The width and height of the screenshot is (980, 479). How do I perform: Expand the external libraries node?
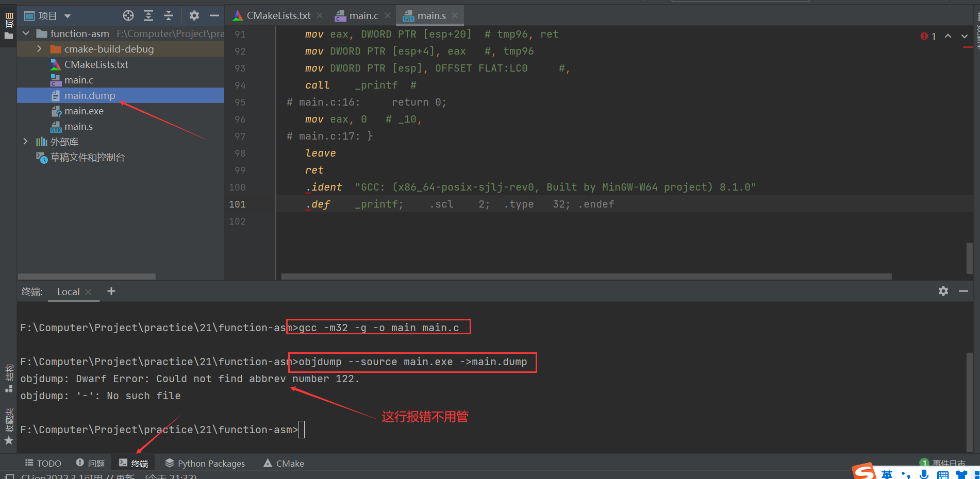click(25, 142)
